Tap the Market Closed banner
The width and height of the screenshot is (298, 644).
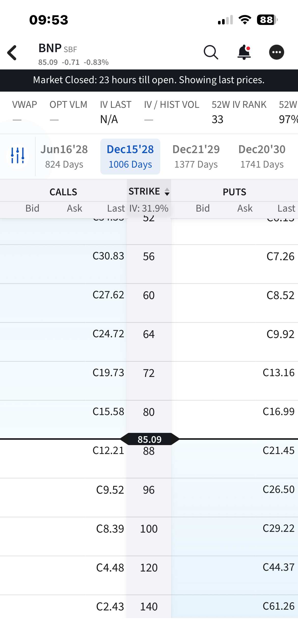(x=149, y=80)
